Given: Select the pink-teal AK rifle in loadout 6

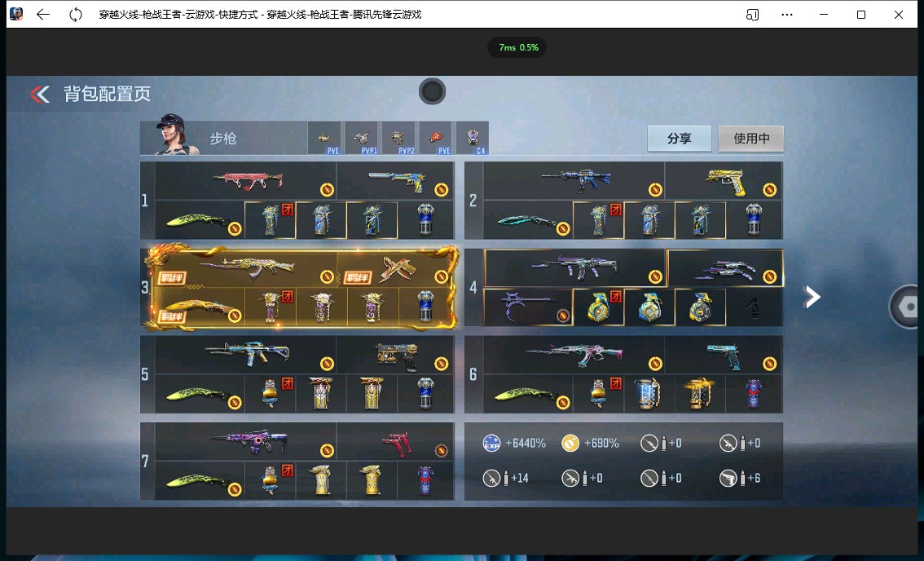Looking at the screenshot, I should tap(574, 355).
